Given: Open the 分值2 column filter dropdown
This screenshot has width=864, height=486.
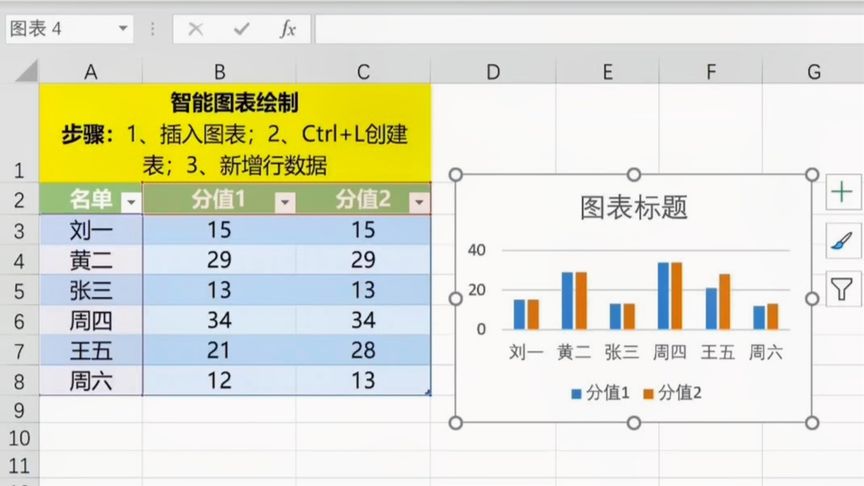Looking at the screenshot, I should (x=419, y=203).
